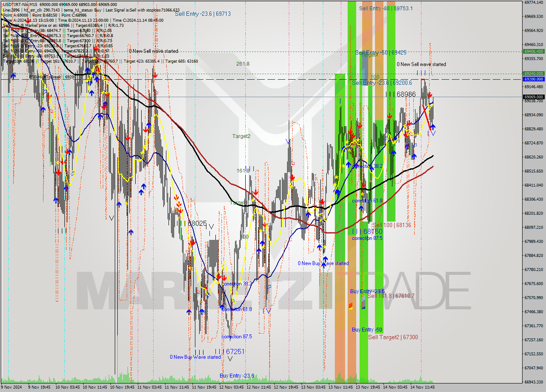The image size is (546, 392).
Task: Click '10 Nov 03:45' on the time axis
Action: tap(67, 388)
